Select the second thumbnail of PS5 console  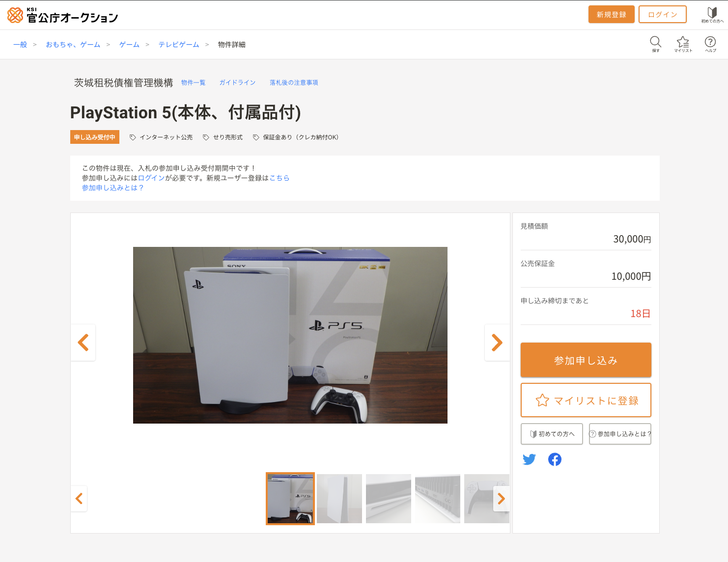[x=339, y=499]
